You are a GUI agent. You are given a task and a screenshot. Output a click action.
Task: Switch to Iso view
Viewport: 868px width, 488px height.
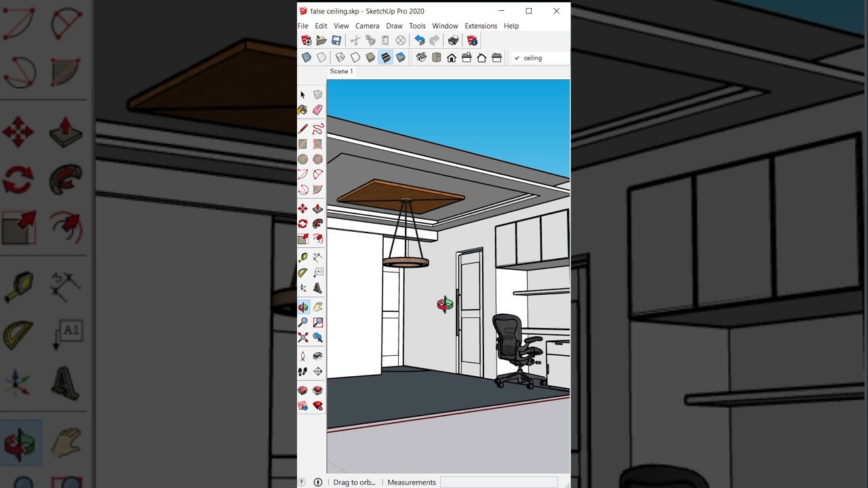(421, 58)
